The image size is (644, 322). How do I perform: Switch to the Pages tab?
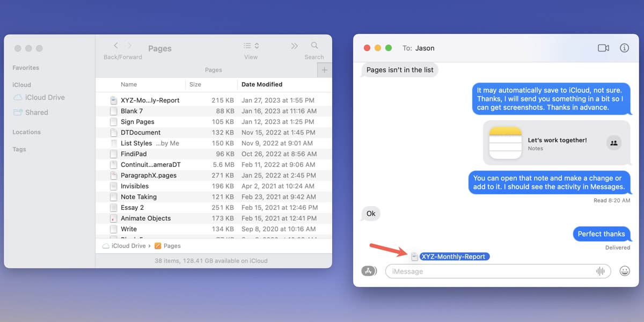pyautogui.click(x=214, y=70)
